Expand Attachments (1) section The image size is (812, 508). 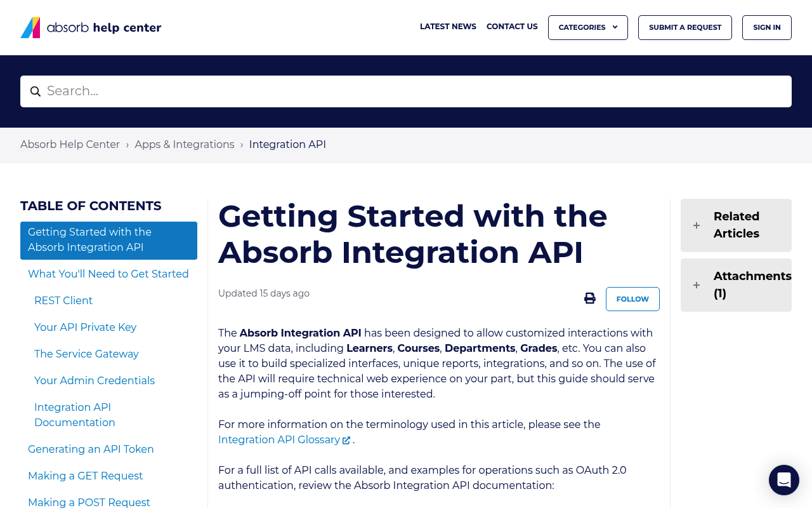click(x=736, y=285)
